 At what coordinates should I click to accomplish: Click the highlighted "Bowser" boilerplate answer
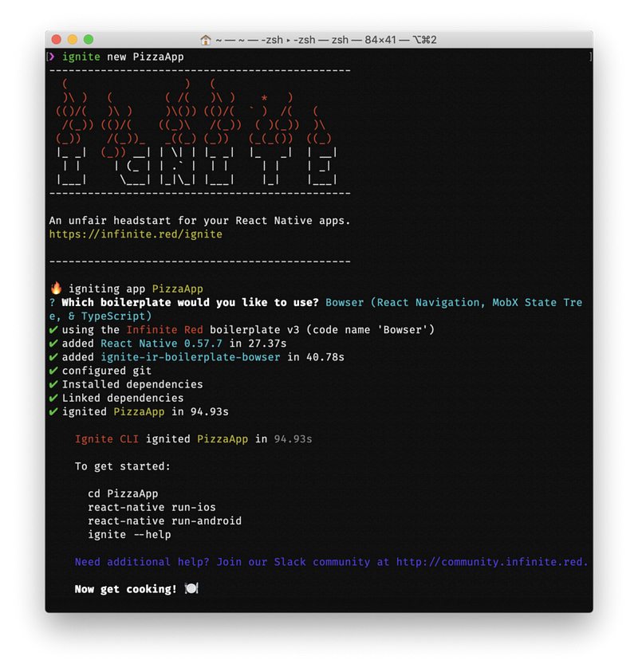(x=345, y=302)
